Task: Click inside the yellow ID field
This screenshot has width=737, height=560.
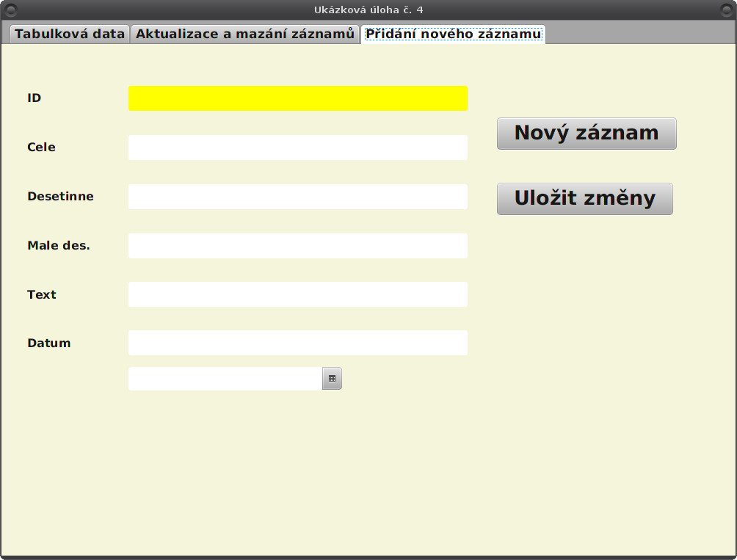Action: [x=297, y=98]
